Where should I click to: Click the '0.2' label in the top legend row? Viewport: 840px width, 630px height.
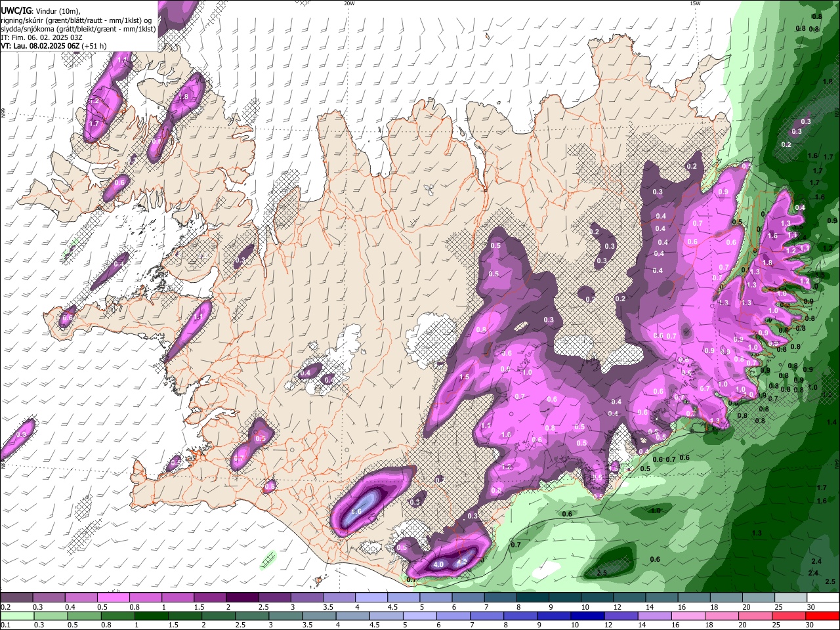[x=6, y=607]
